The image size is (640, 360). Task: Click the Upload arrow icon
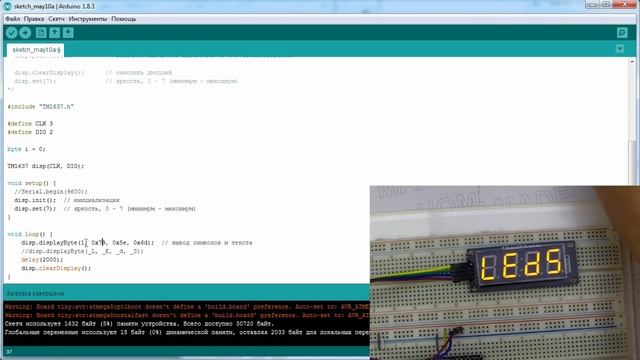[x=25, y=33]
